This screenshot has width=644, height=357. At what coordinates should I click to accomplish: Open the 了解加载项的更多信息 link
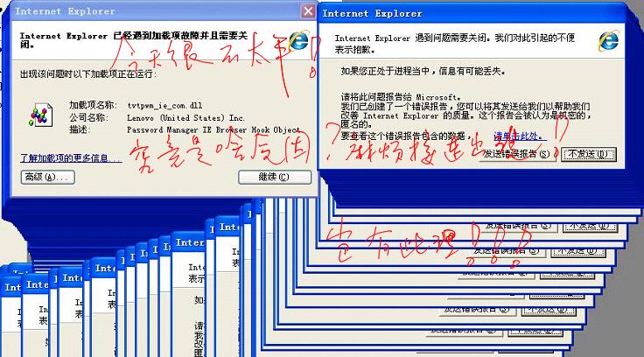pos(71,158)
